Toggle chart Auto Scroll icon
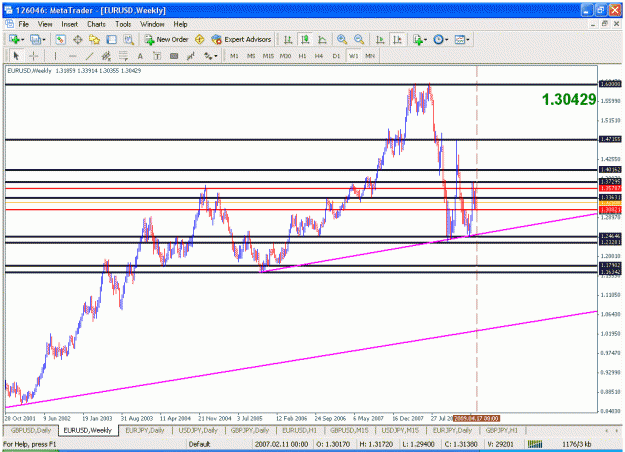The height and width of the screenshot is (452, 625). click(x=380, y=39)
